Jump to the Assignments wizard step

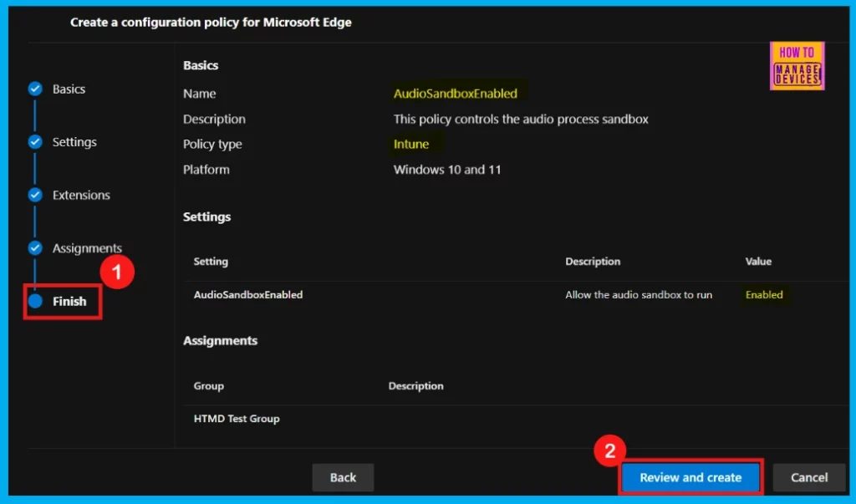point(87,248)
